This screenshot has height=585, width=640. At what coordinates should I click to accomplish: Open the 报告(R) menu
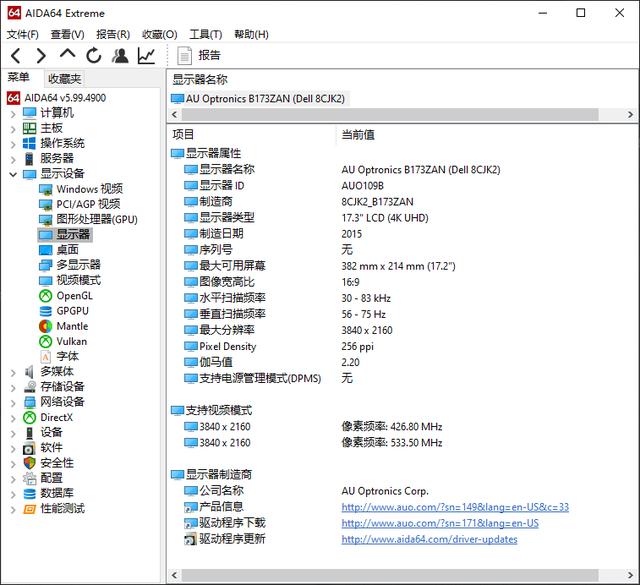pos(113,34)
